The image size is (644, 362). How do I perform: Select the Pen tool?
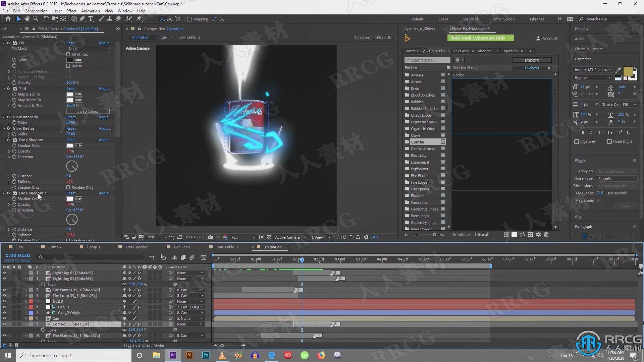coord(82,19)
